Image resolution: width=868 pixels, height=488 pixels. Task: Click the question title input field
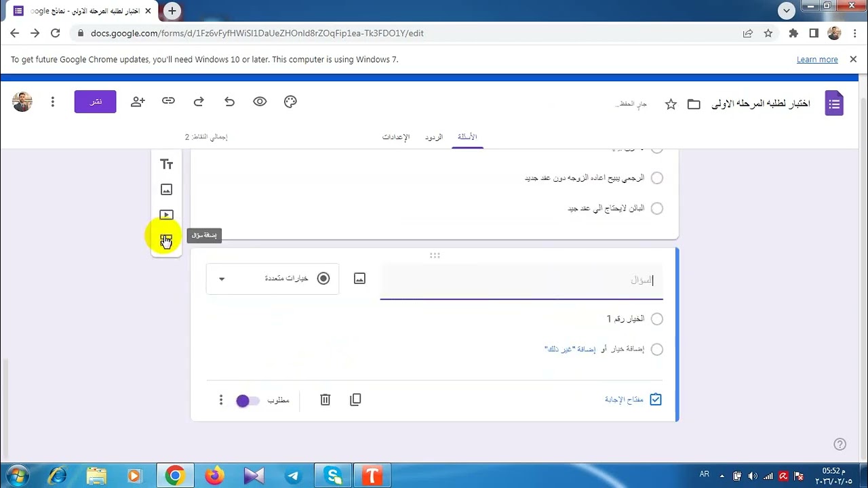[x=521, y=280]
